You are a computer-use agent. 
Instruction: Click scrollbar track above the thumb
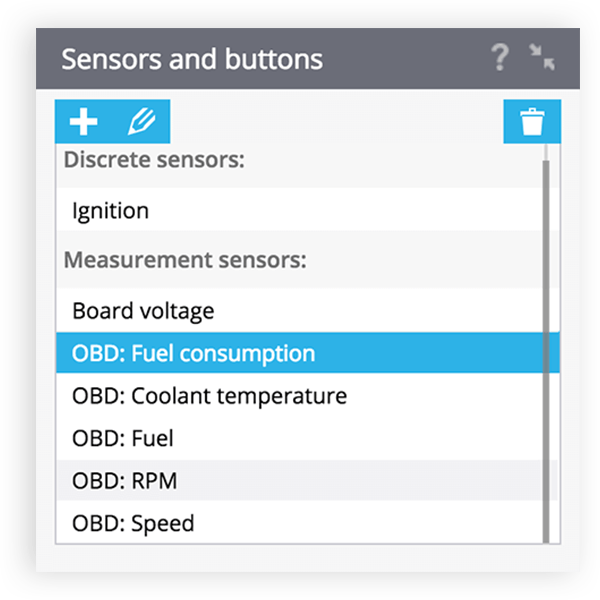click(x=546, y=152)
